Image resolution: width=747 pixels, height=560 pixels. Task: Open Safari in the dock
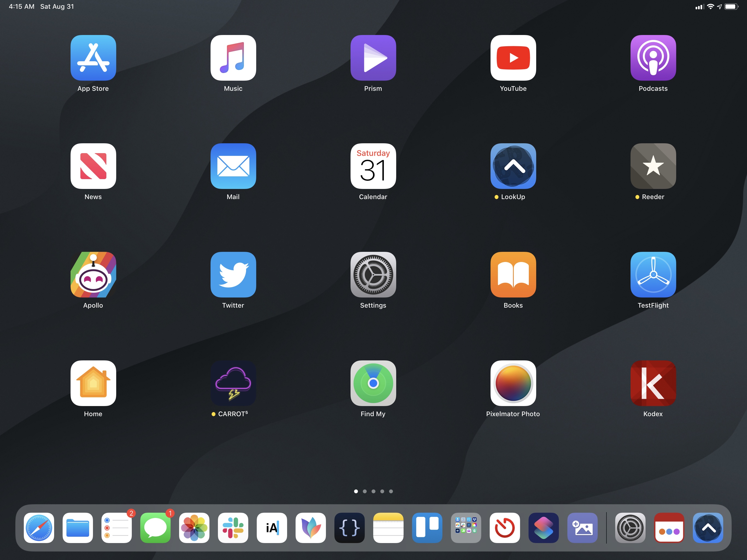coord(39,528)
